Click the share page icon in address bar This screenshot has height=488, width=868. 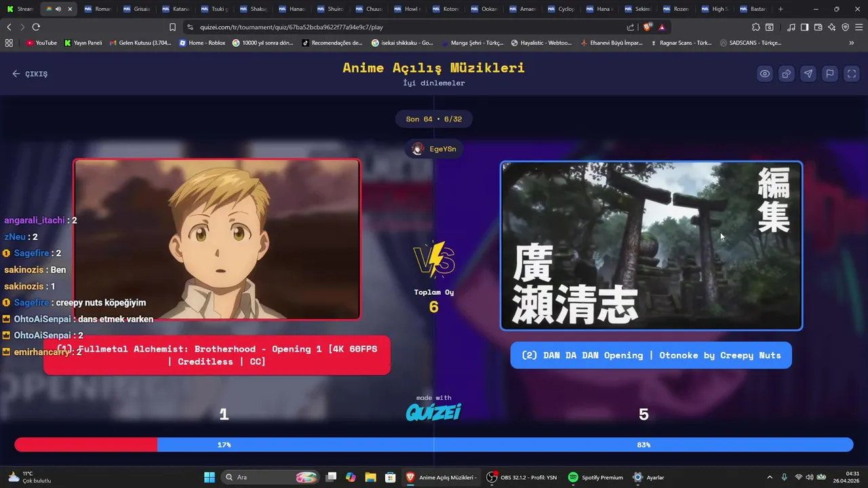(631, 27)
